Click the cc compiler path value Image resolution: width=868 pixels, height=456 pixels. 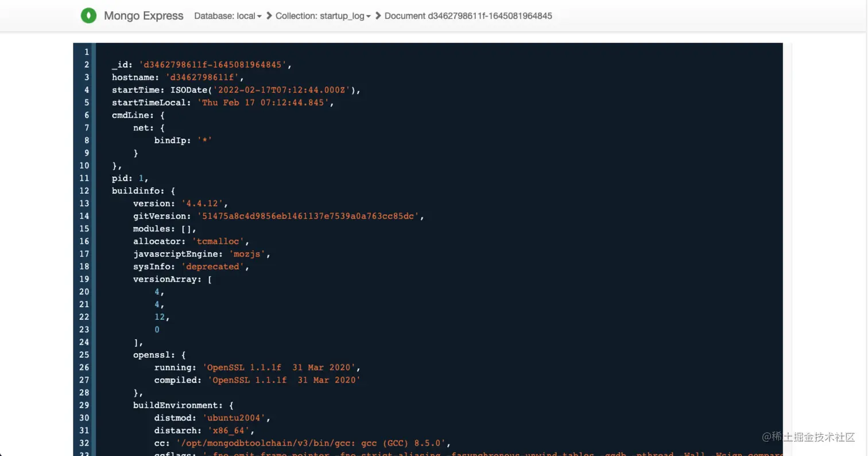311,443
